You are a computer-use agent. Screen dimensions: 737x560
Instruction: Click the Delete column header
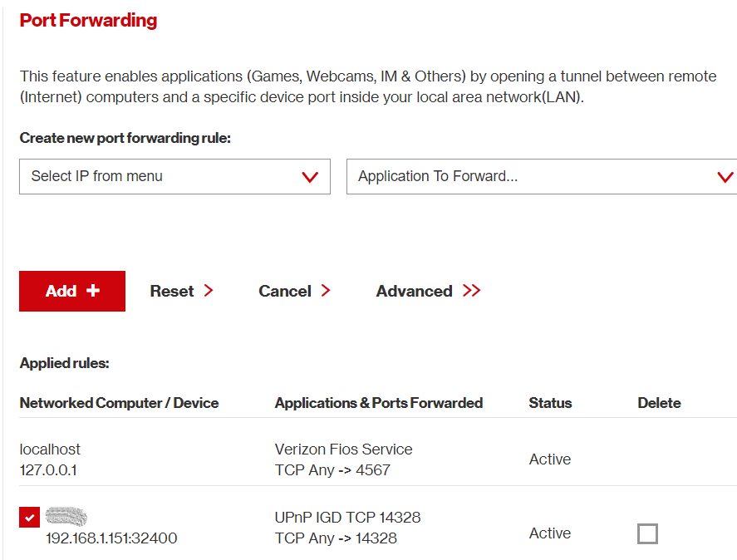(x=659, y=403)
